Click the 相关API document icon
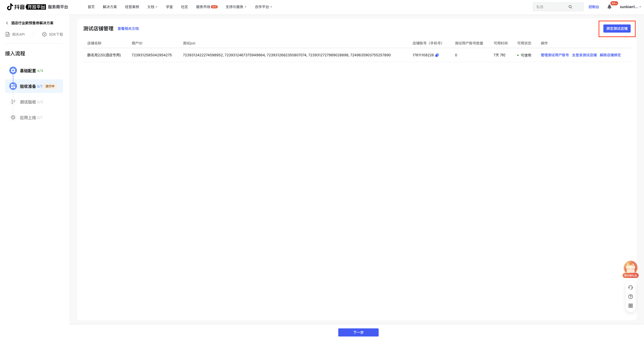Viewport: 644px width, 339px height. [x=8, y=34]
